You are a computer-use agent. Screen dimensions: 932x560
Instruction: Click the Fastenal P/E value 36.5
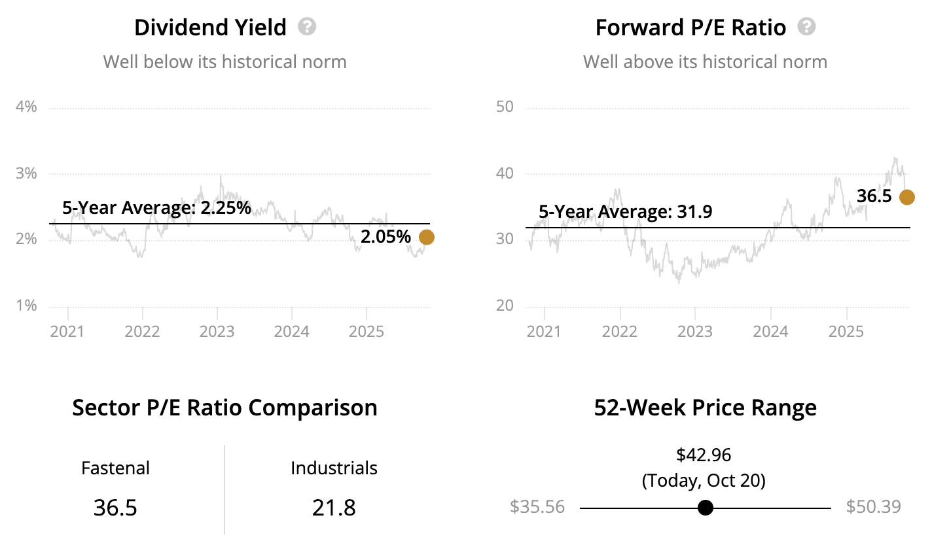[x=115, y=508]
